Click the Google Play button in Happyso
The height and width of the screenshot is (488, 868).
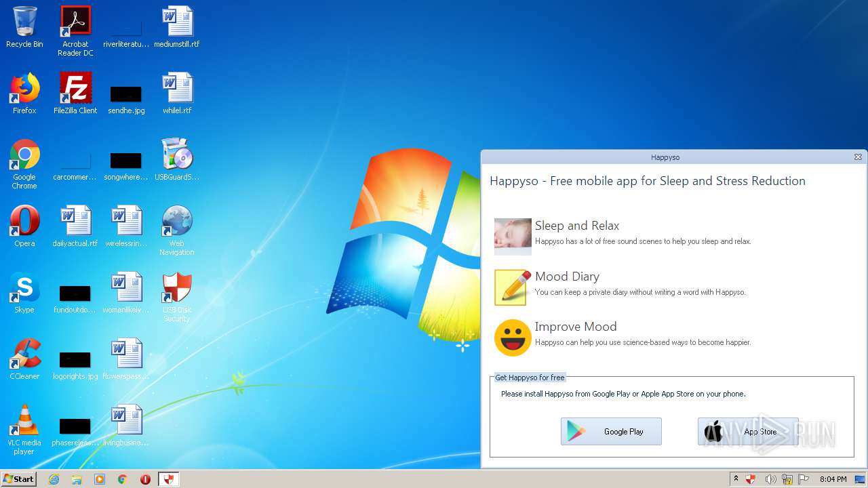611,432
